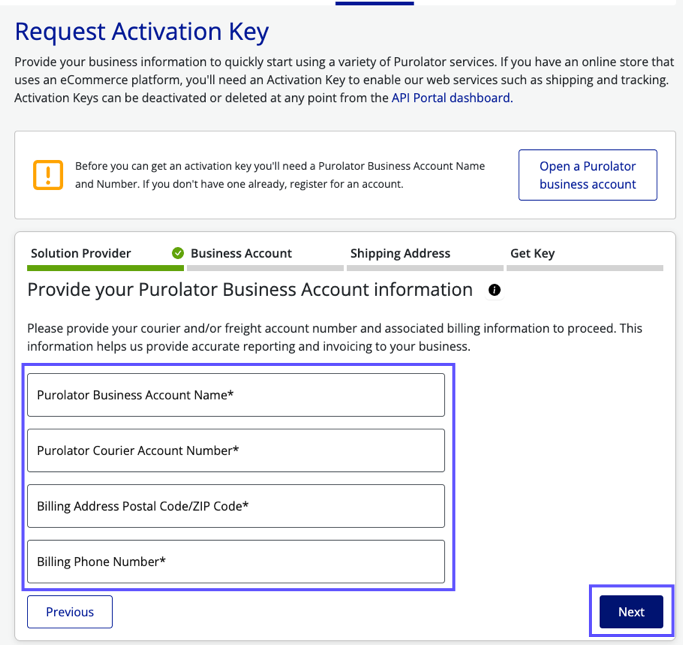Click gray progress bar under Business Account
This screenshot has width=683, height=645.
263,268
